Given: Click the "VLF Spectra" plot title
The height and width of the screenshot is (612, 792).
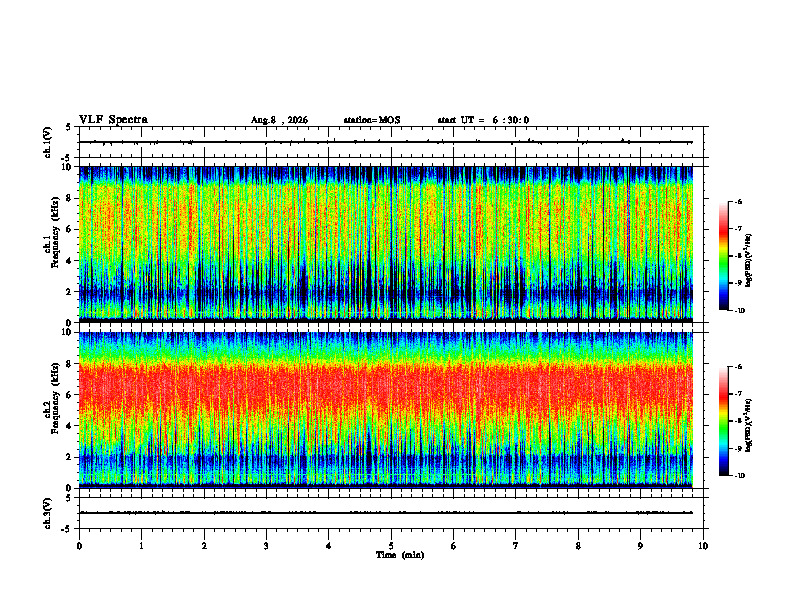Looking at the screenshot, I should (113, 120).
